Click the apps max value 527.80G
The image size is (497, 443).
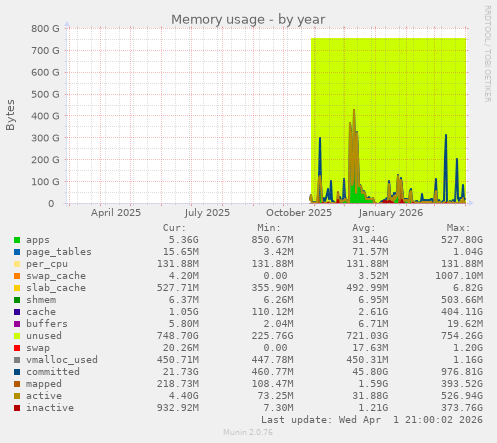point(462,240)
